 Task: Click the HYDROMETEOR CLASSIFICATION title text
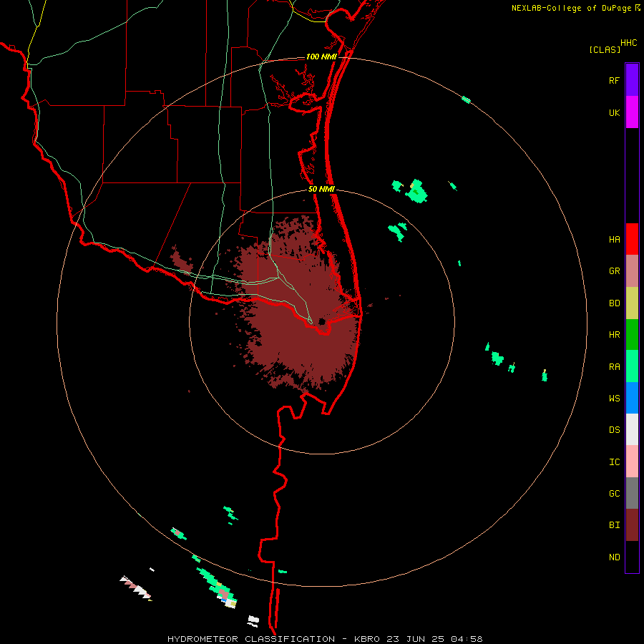coord(251,639)
